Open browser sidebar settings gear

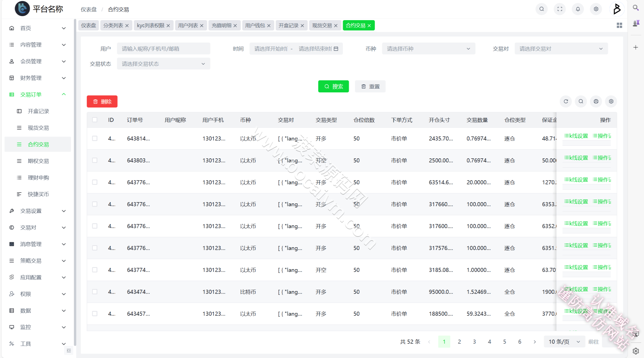[x=636, y=351]
